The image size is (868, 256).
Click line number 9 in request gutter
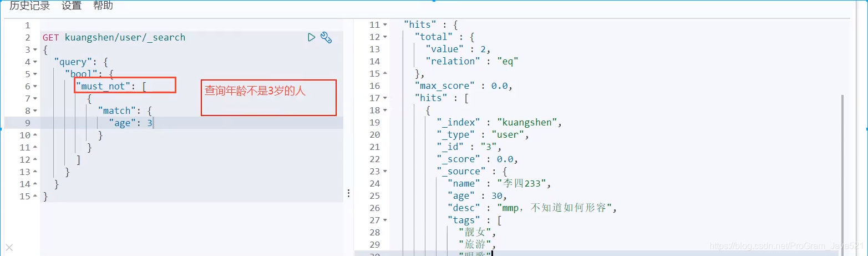click(28, 123)
